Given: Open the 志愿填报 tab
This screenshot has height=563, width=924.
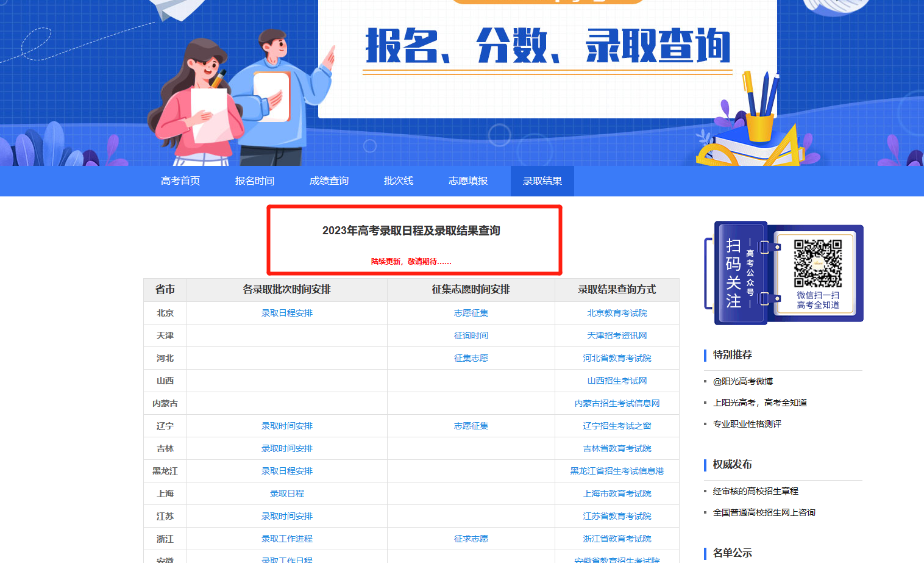Looking at the screenshot, I should pos(468,181).
